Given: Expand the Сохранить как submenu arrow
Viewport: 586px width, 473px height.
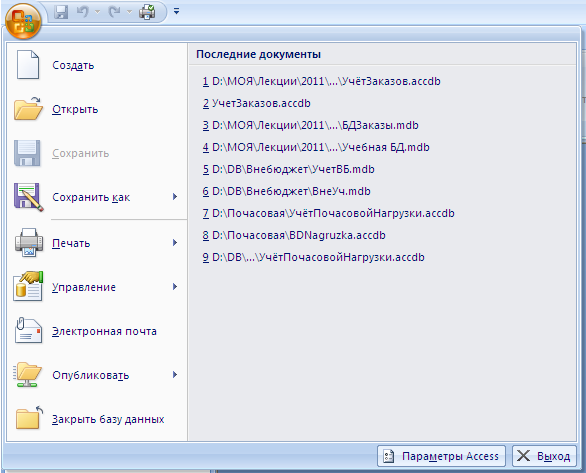Looking at the screenshot, I should coord(175,197).
